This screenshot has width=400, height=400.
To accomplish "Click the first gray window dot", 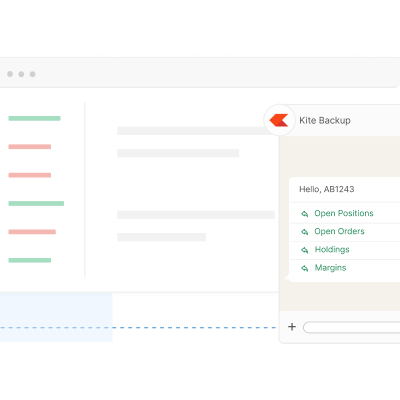I will [10, 74].
